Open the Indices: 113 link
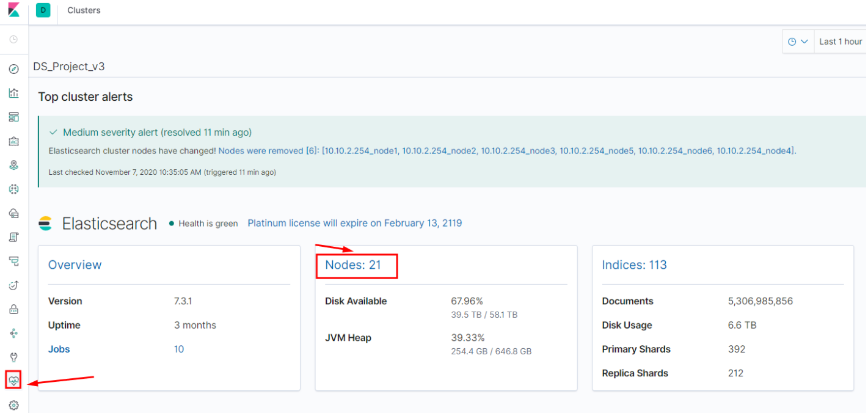 pyautogui.click(x=634, y=265)
